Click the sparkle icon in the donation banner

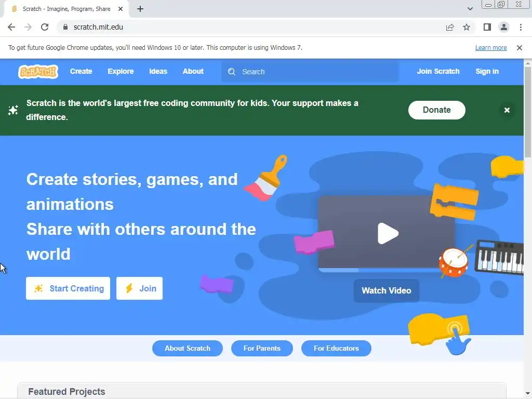click(13, 110)
